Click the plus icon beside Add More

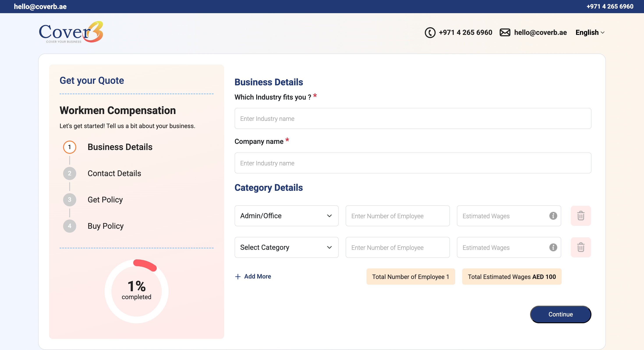(238, 277)
